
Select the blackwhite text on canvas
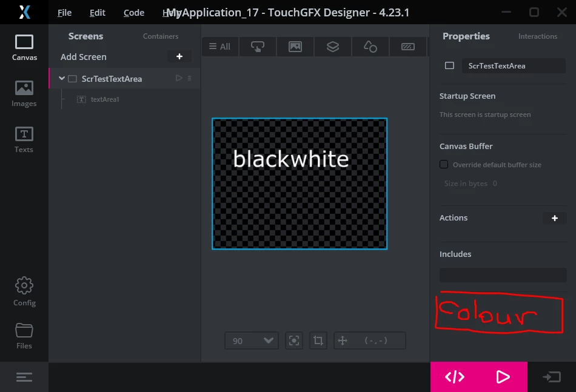point(290,159)
